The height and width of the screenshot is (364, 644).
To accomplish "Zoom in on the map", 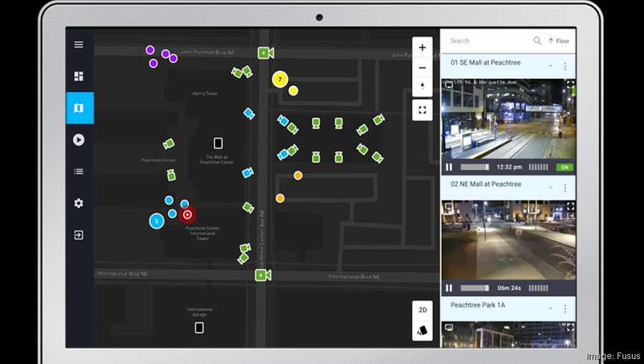I will pyautogui.click(x=422, y=47).
